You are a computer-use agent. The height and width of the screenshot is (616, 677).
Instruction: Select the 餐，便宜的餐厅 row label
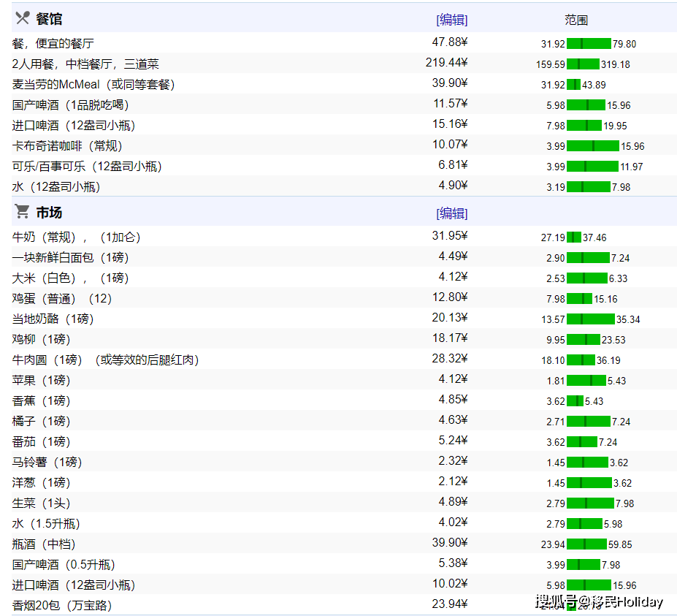[x=53, y=43]
